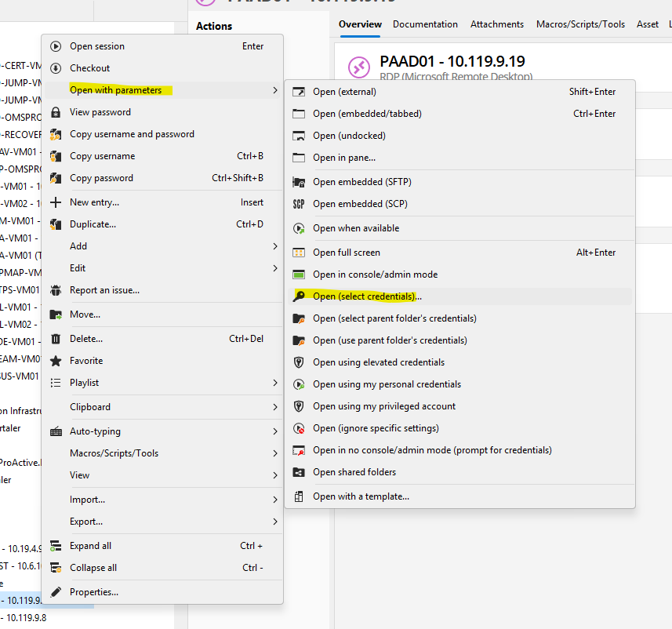Viewport: 672px width, 629px height.
Task: Open the Macros/Scripts/Tools tab
Action: pos(580,24)
